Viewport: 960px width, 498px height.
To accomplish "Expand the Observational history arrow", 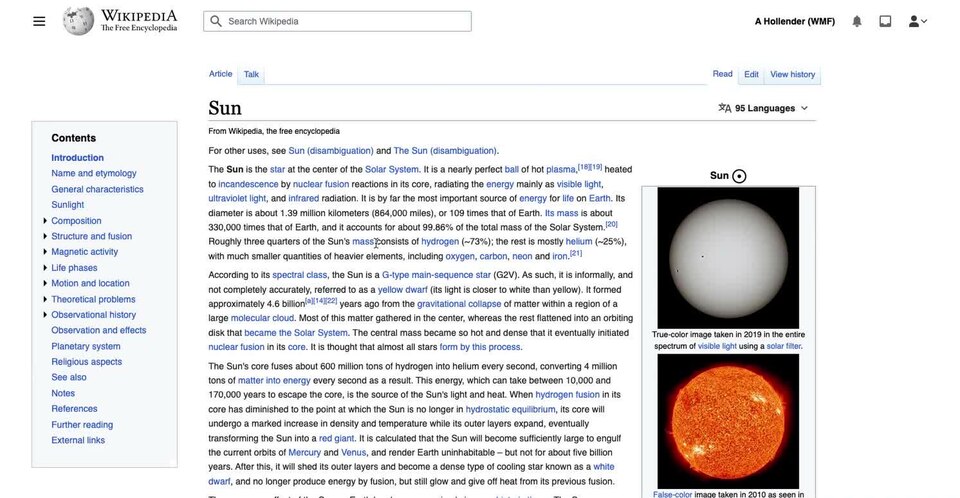I will point(45,314).
